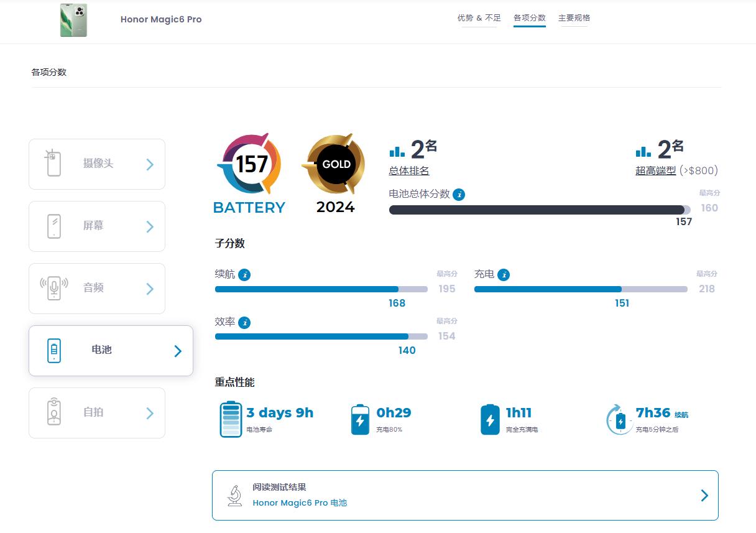
Task: Show info for 充电 sub-score
Action: pyautogui.click(x=504, y=274)
